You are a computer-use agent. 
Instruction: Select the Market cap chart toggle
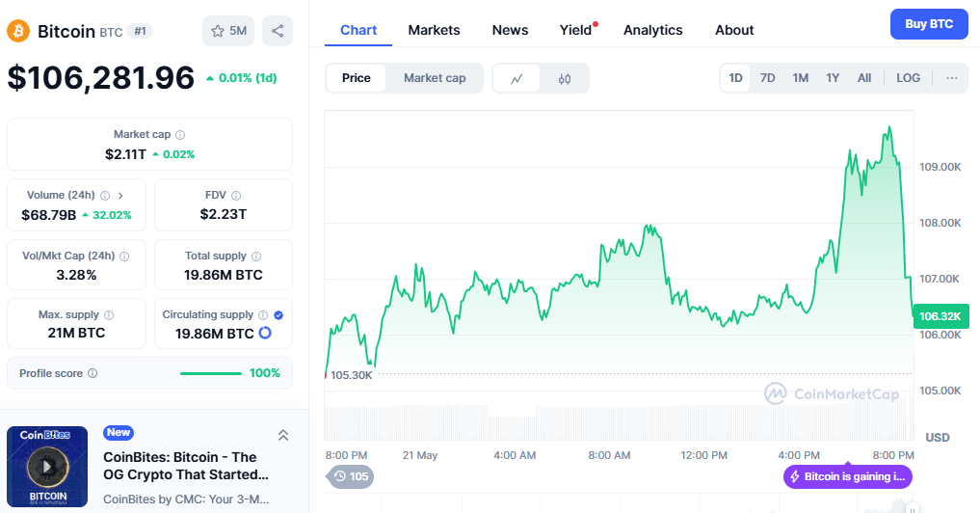click(435, 78)
